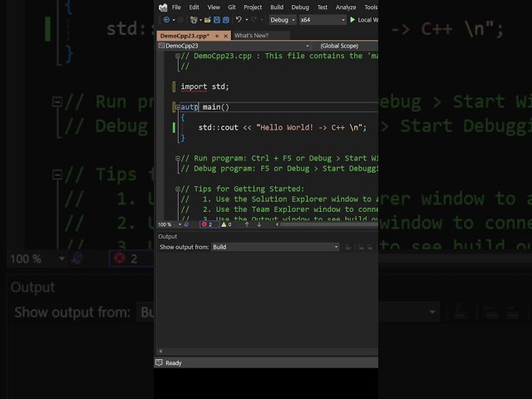Viewport: 532px width, 399px height.
Task: Open the Build menu
Action: point(277,7)
